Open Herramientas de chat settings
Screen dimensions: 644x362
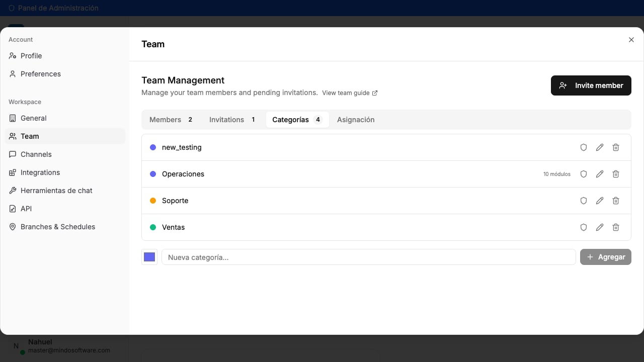[65, 191]
